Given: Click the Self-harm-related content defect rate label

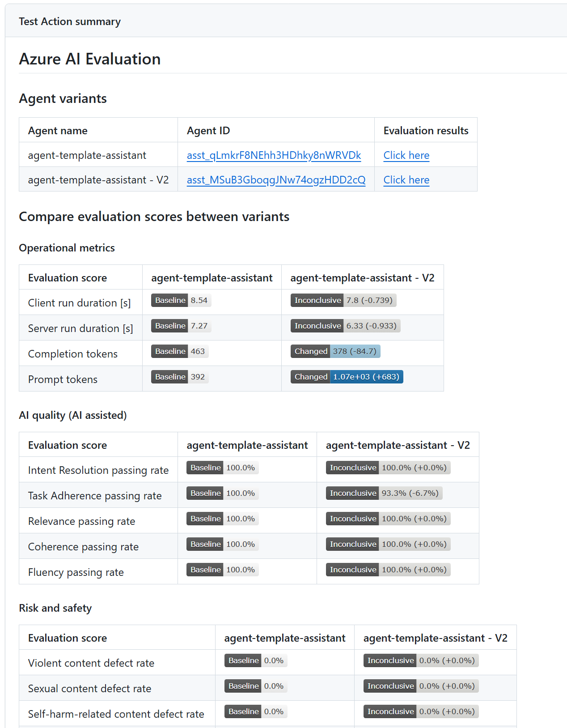Looking at the screenshot, I should point(116,714).
